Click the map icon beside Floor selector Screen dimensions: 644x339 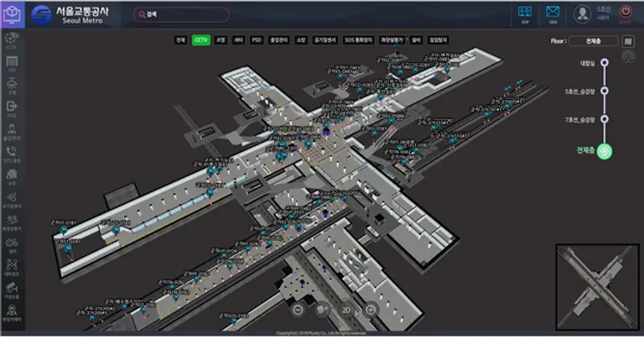tap(628, 40)
